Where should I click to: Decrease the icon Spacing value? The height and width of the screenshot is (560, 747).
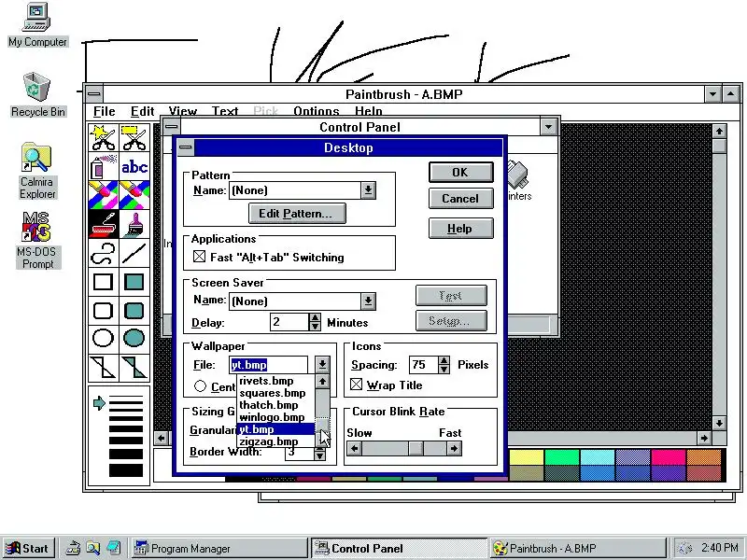[x=444, y=369]
